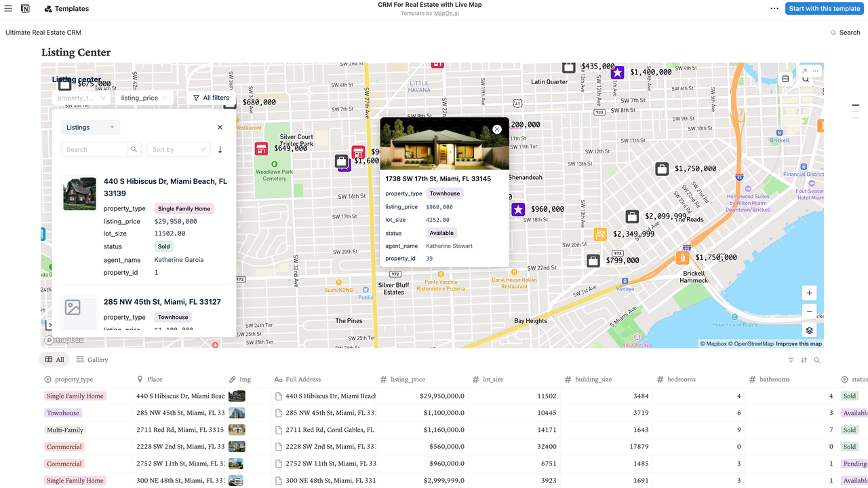Viewport: 868px width, 488px height.
Task: Click the Search button at top right
Action: click(845, 33)
